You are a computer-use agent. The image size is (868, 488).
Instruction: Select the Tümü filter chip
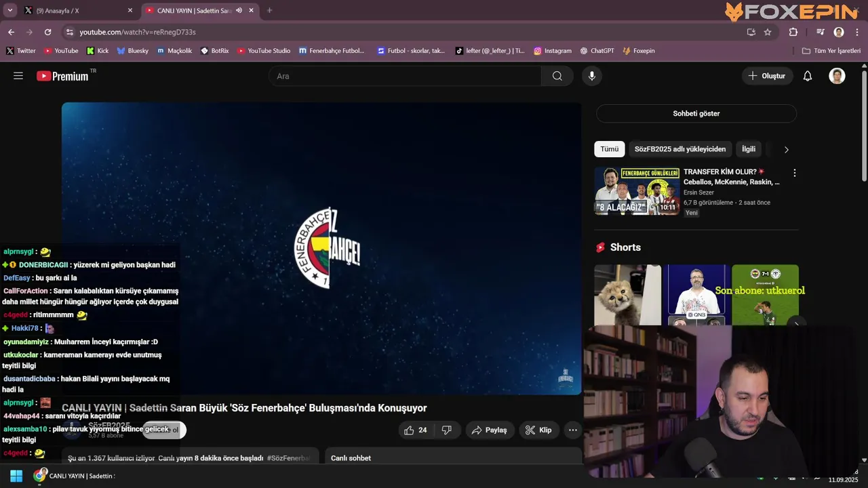609,149
